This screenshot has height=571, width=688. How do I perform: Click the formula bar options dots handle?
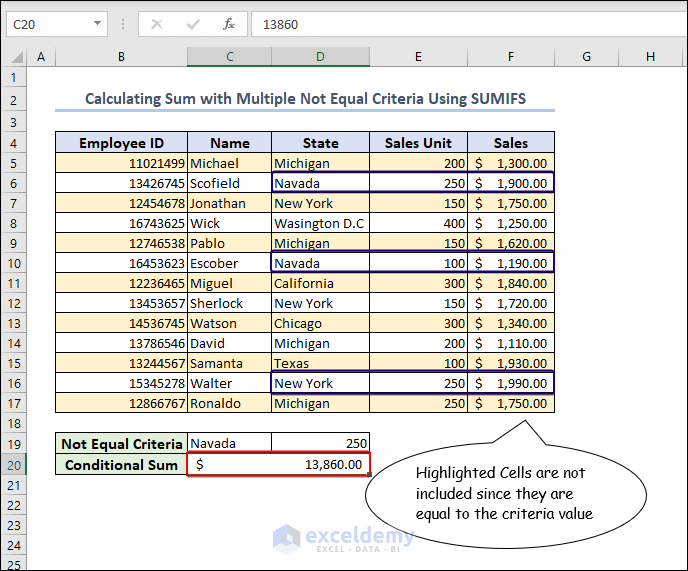[x=123, y=24]
